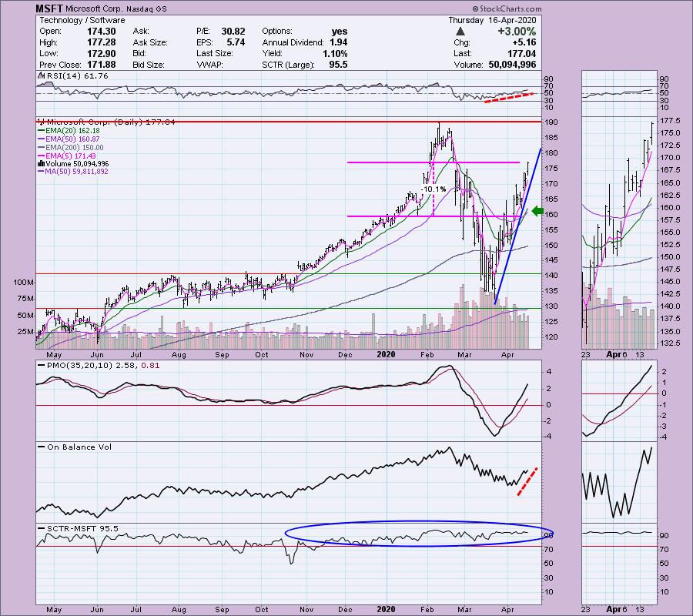Click the EMA(20) 162.18 legend entry
693x616 pixels.
pos(69,131)
